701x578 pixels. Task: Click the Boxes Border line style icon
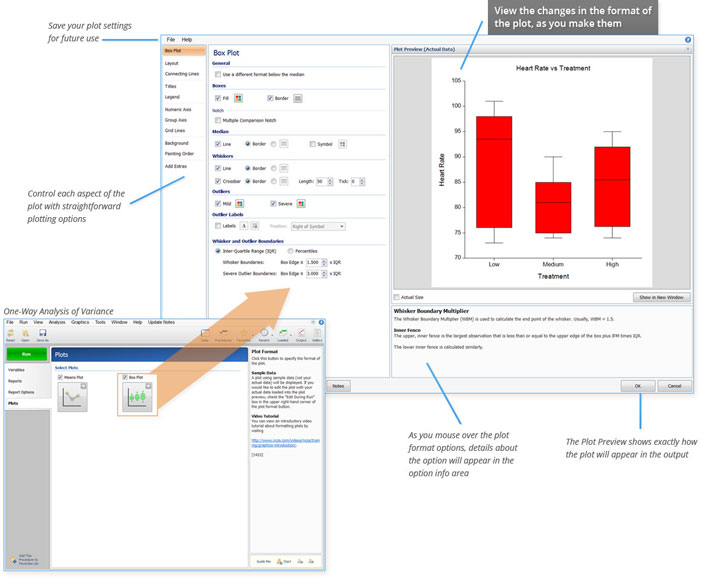[x=297, y=98]
